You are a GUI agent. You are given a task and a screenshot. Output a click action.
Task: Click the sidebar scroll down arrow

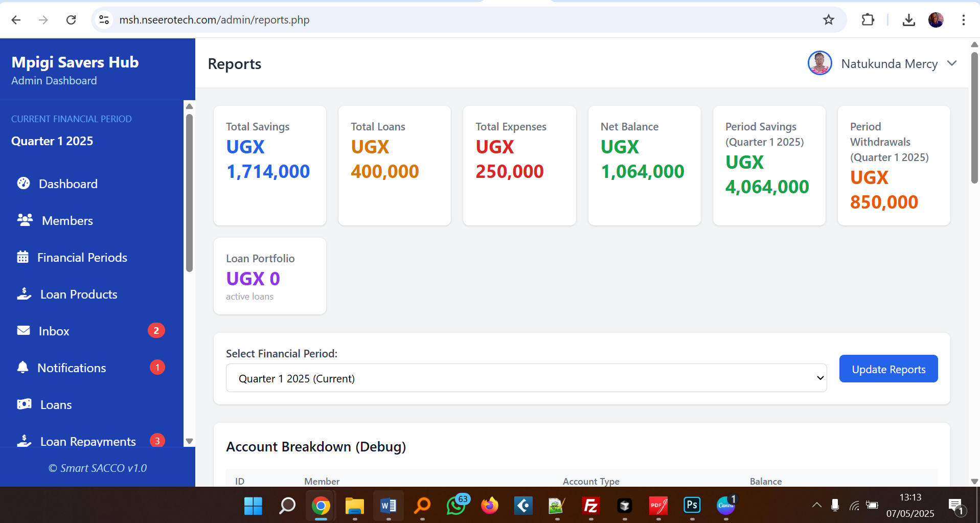(189, 441)
